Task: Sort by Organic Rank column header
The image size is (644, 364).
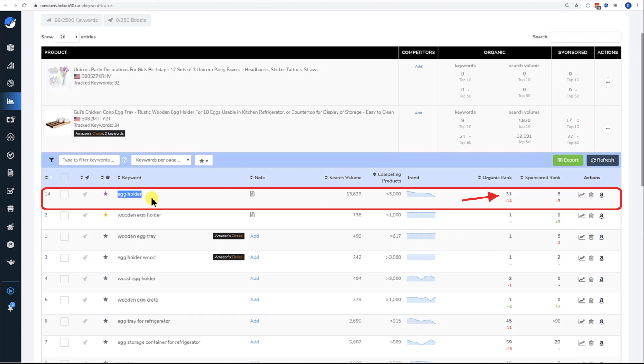Action: pyautogui.click(x=495, y=178)
